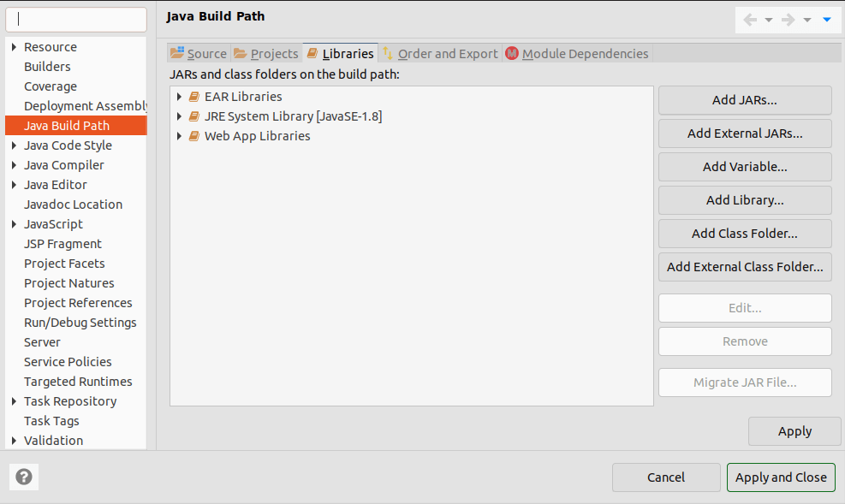Expand the JRE System Library node

pyautogui.click(x=179, y=116)
